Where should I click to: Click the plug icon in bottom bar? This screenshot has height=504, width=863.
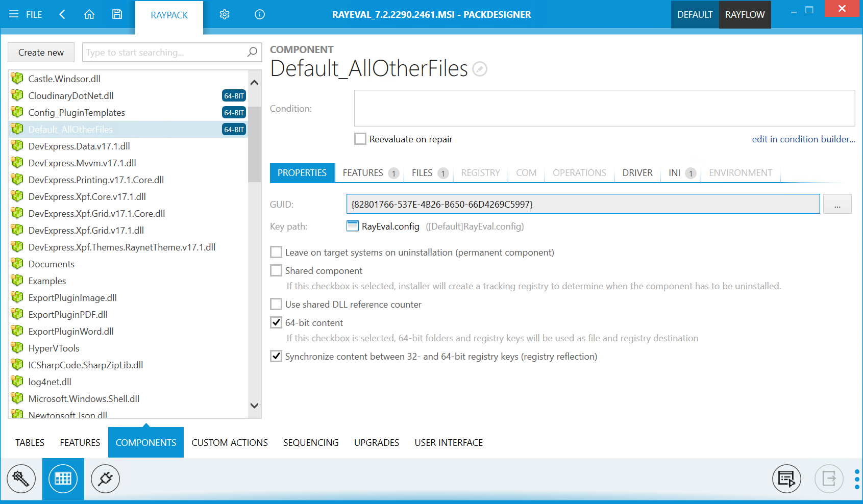click(105, 479)
